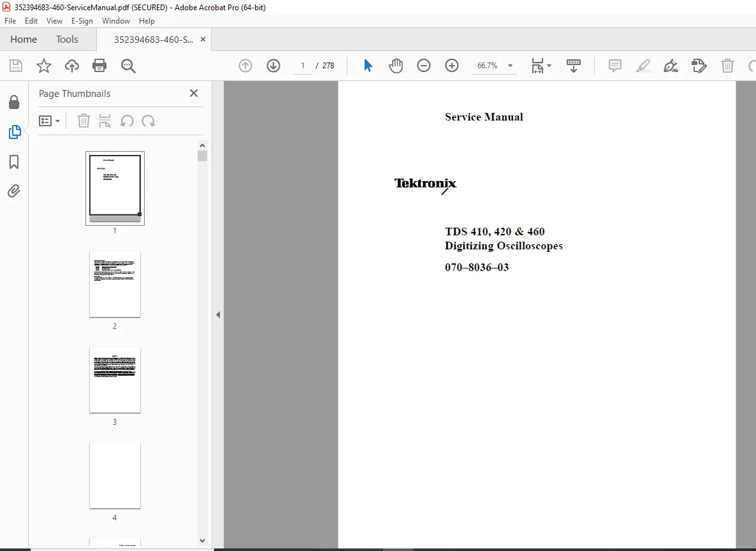Screen dimensions: 756x551
Task: Close the 352394683-460-S... document tab
Action: (203, 40)
